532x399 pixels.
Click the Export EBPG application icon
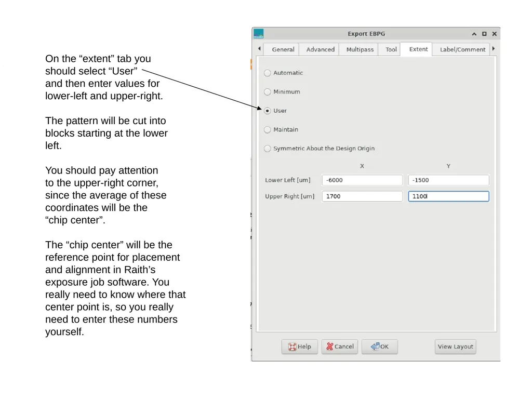[x=259, y=34]
